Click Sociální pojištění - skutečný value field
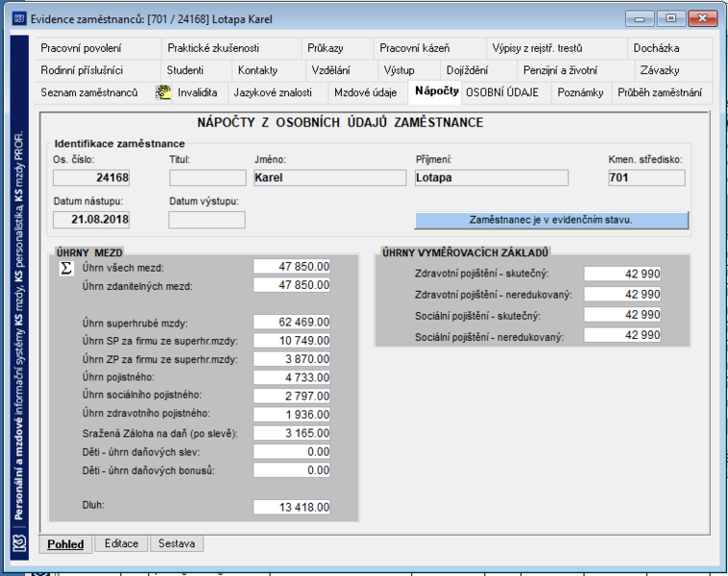Viewport: 728px width, 576px height. point(622,315)
